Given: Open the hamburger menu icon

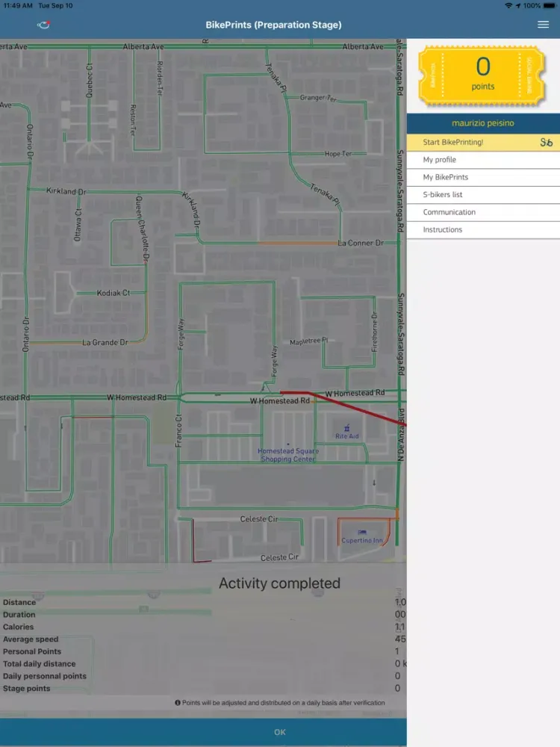Looking at the screenshot, I should [x=543, y=25].
